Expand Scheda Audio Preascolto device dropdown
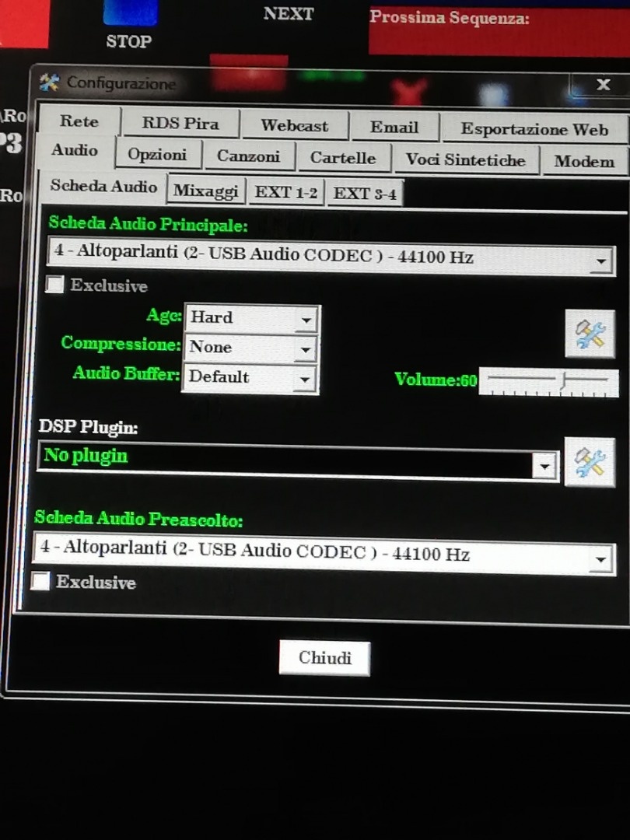This screenshot has height=840, width=630. 600,558
